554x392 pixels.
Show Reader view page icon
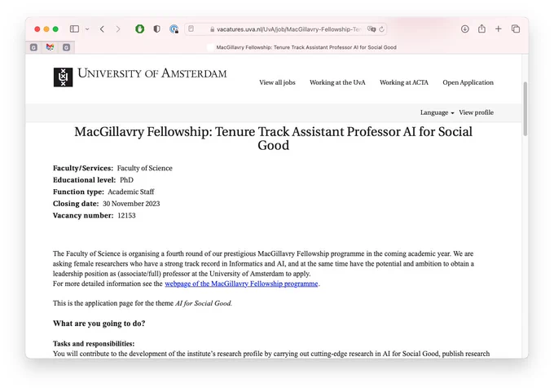[191, 29]
